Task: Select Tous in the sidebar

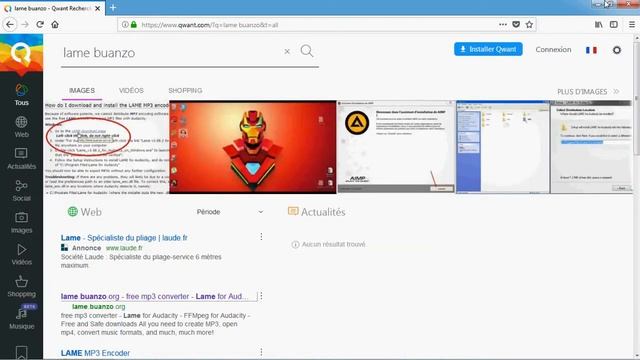Action: pos(21,95)
